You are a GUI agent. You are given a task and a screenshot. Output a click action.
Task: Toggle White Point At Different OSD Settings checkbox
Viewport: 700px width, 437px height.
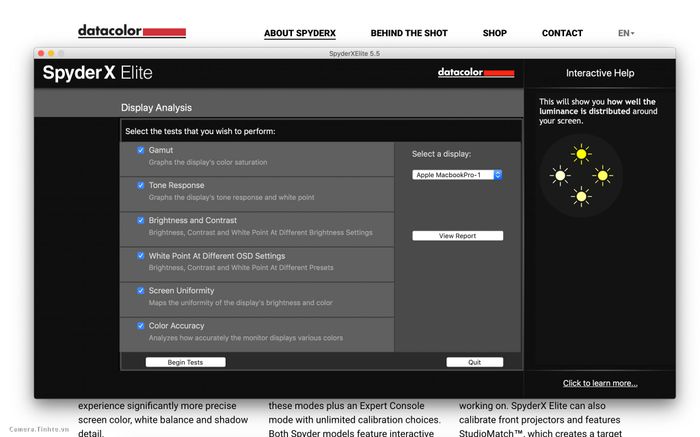[141, 255]
